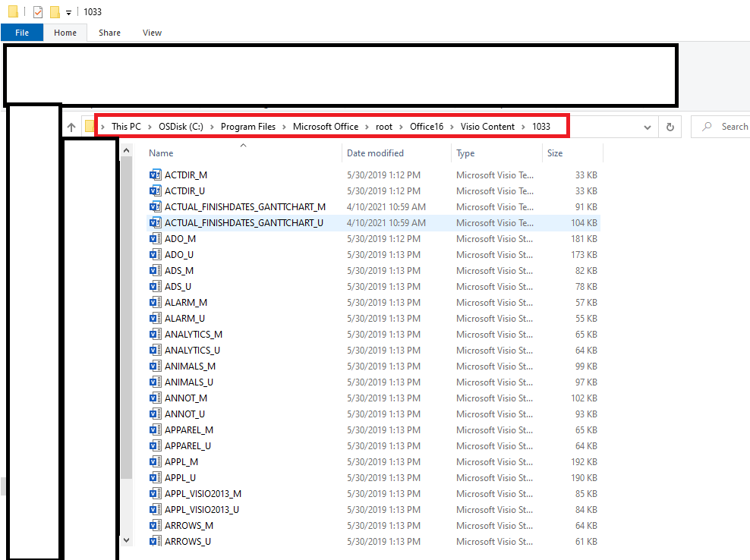Select the file name APPL_VISIO2013_U
This screenshot has width=750, height=560.
click(202, 510)
